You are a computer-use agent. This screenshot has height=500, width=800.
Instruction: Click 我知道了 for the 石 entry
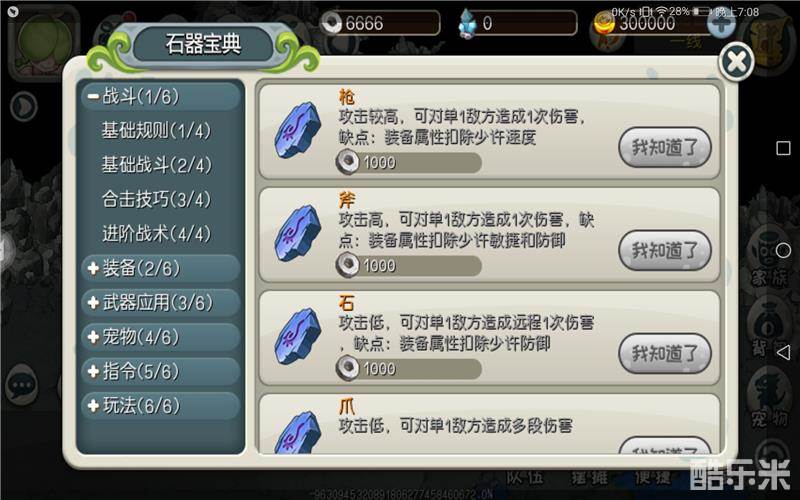point(664,354)
